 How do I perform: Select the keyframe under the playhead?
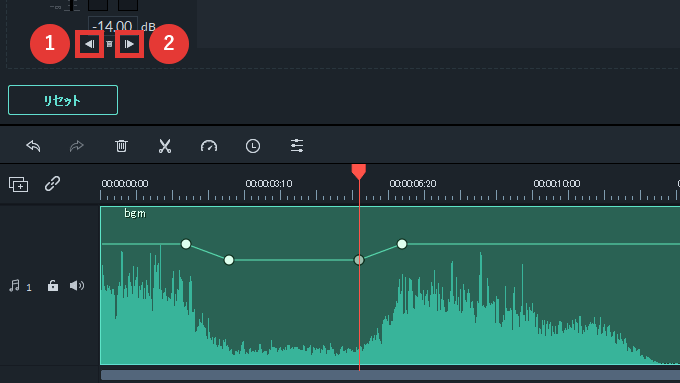(x=359, y=260)
